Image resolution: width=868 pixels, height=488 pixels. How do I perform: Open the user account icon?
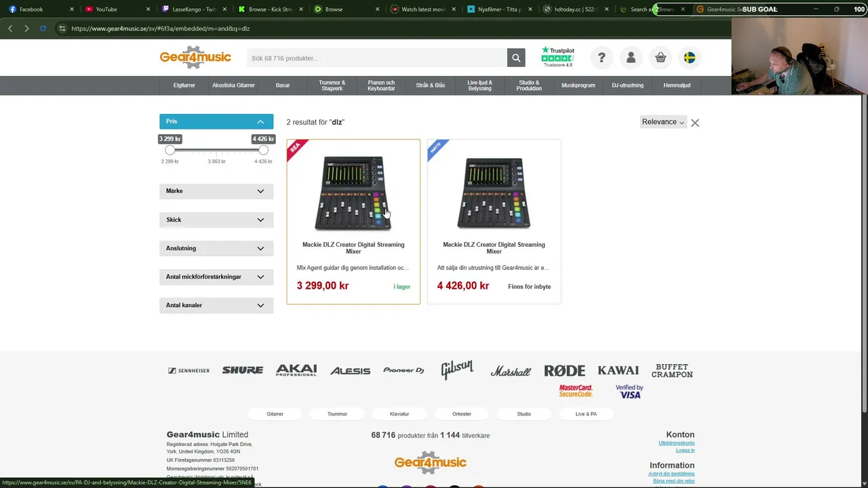[x=631, y=58]
